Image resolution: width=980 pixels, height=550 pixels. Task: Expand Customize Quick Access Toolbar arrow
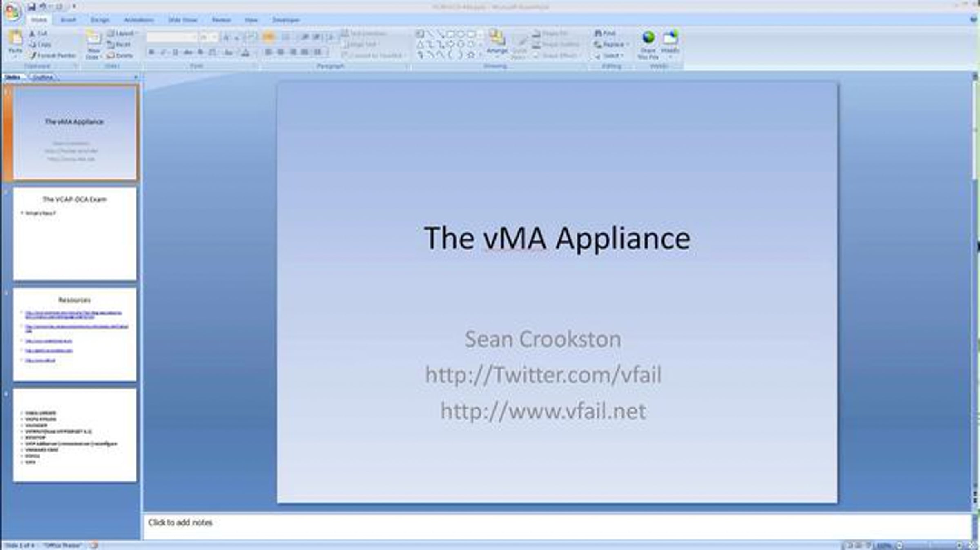pos(74,7)
